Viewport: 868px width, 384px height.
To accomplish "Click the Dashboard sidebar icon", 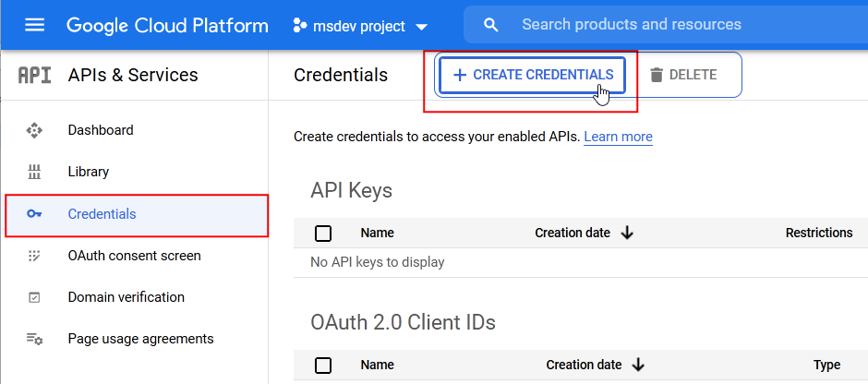I will (34, 130).
